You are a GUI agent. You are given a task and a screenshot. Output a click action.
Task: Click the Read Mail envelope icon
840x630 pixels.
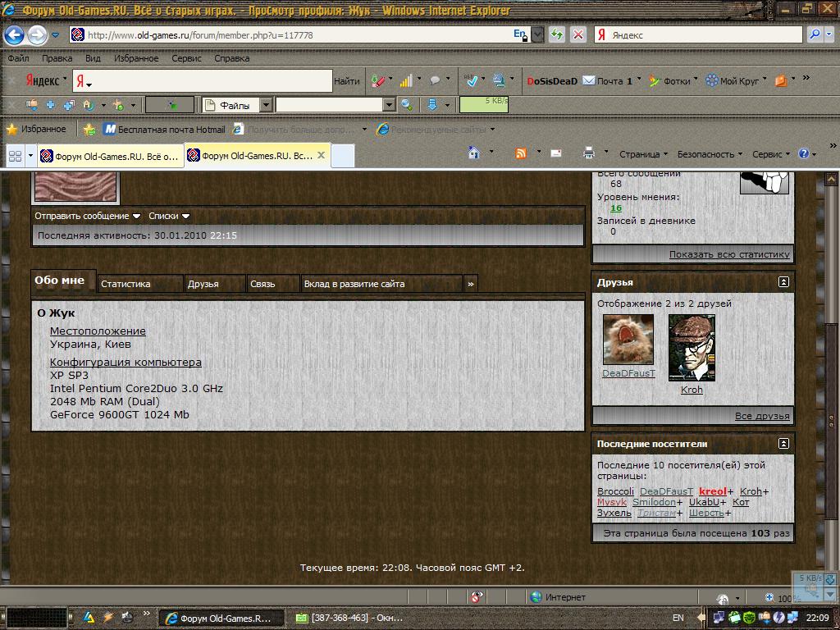[x=556, y=153]
